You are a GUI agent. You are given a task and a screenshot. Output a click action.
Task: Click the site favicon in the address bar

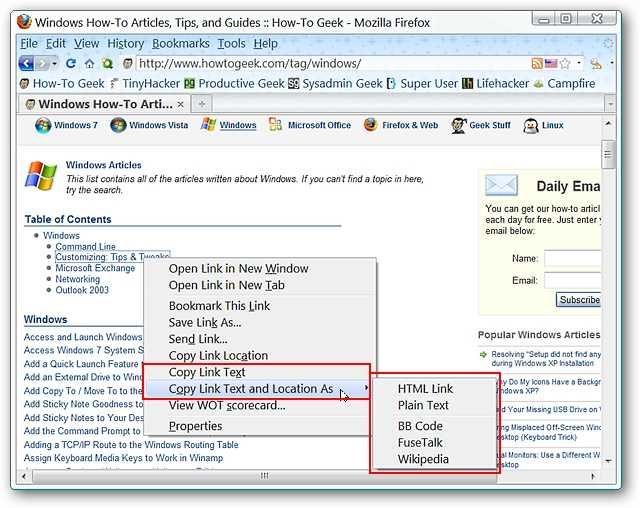tap(128, 63)
